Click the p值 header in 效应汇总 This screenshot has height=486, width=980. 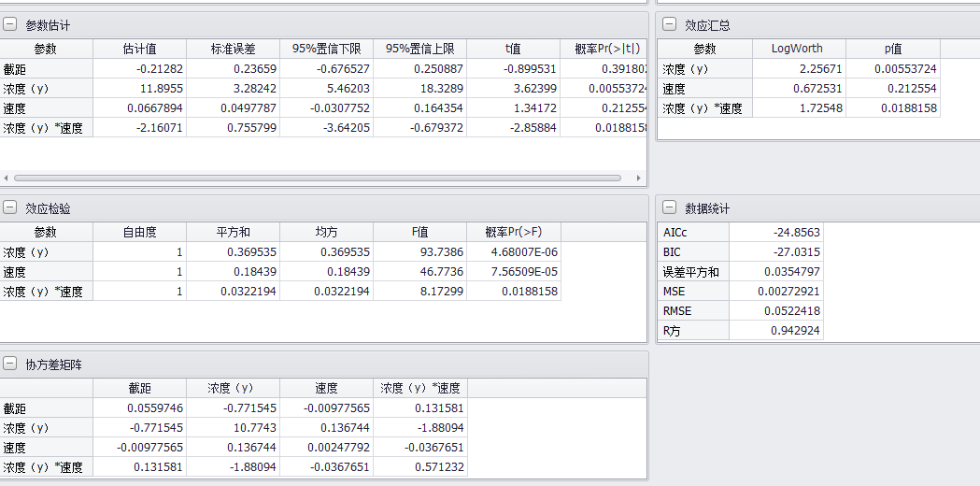tap(892, 49)
